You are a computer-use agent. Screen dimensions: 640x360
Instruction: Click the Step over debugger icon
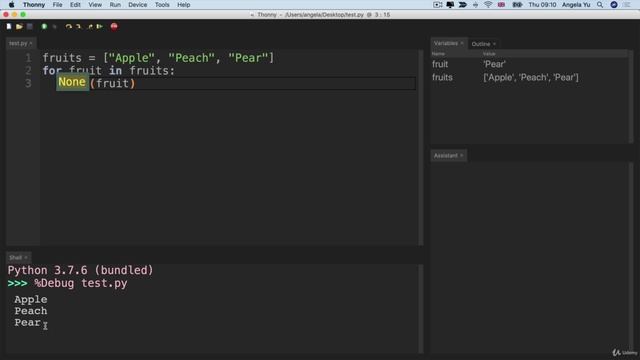[69, 27]
